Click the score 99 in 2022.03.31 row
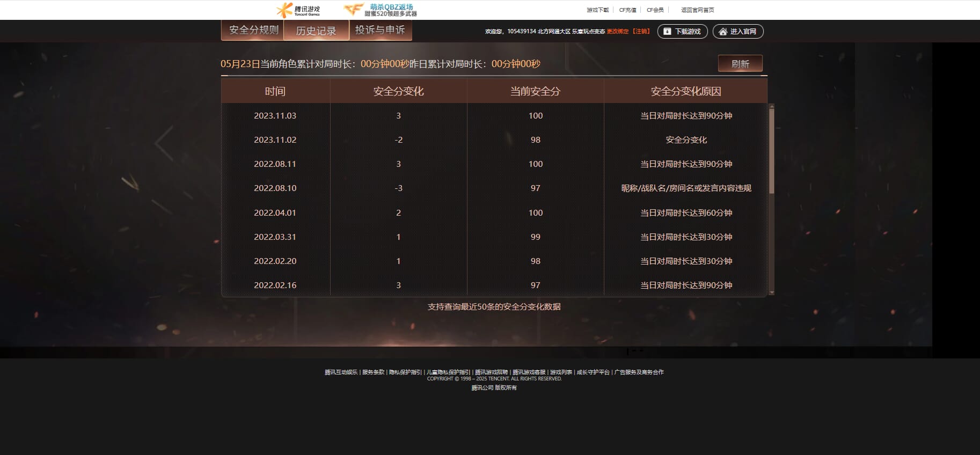This screenshot has width=980, height=455. [536, 237]
